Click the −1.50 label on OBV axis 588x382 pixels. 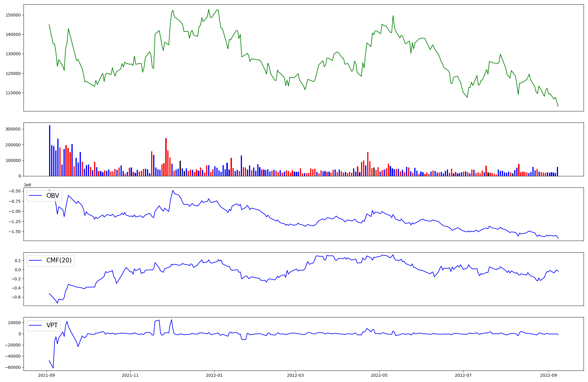tap(15, 232)
